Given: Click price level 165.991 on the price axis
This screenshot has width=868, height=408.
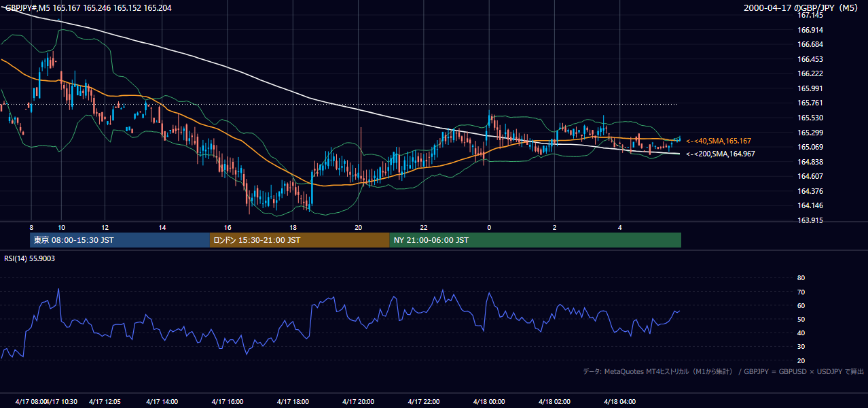Looking at the screenshot, I should click(x=810, y=88).
